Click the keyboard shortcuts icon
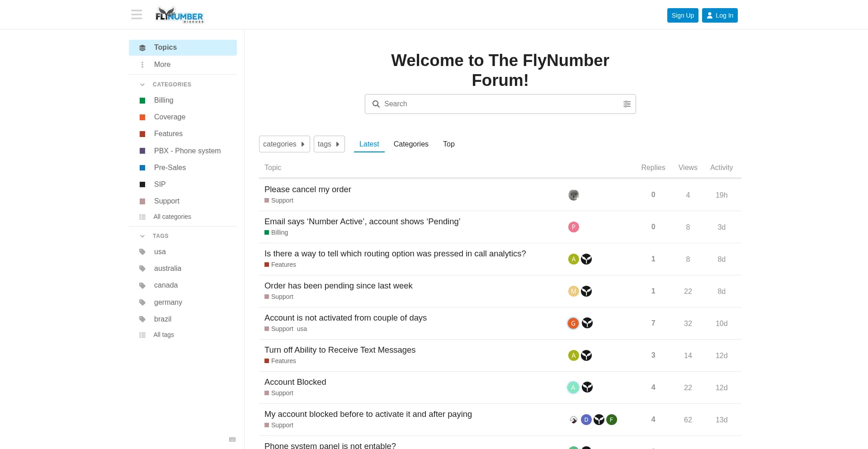 coord(232,440)
